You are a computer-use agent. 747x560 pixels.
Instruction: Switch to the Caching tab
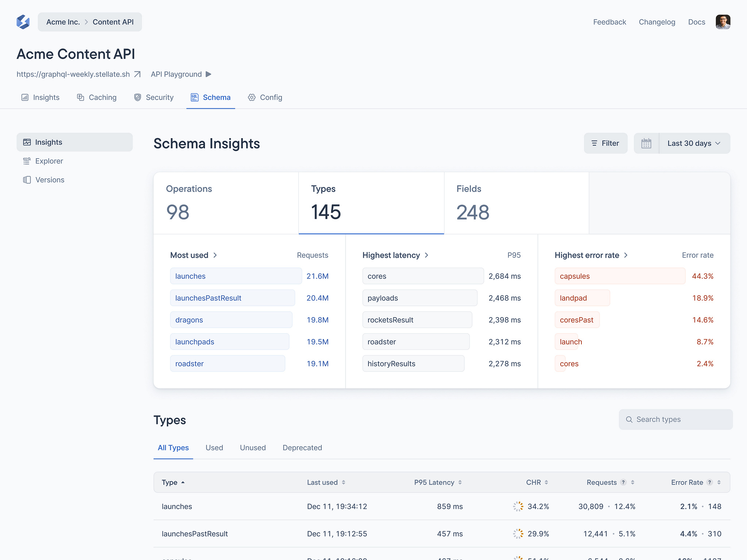coord(97,97)
